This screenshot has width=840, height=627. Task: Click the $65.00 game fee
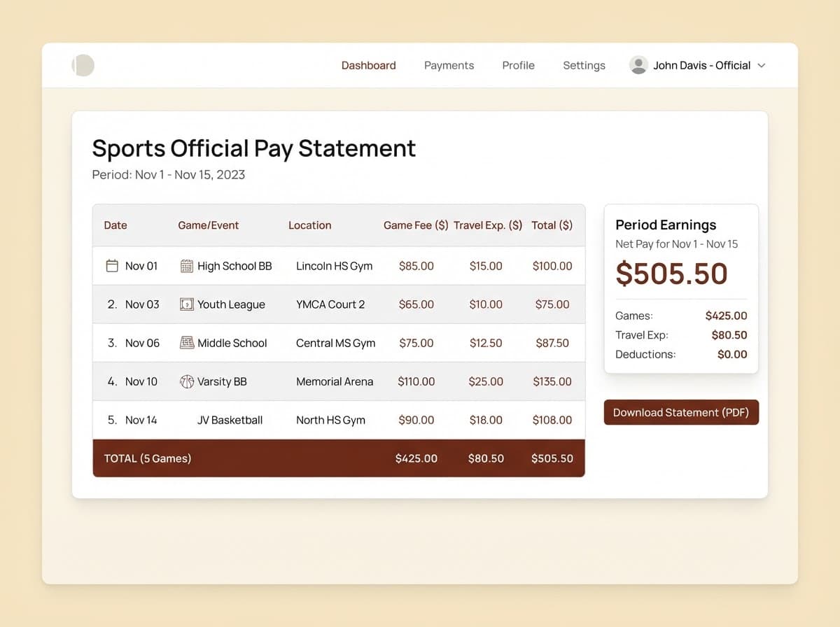click(x=416, y=304)
